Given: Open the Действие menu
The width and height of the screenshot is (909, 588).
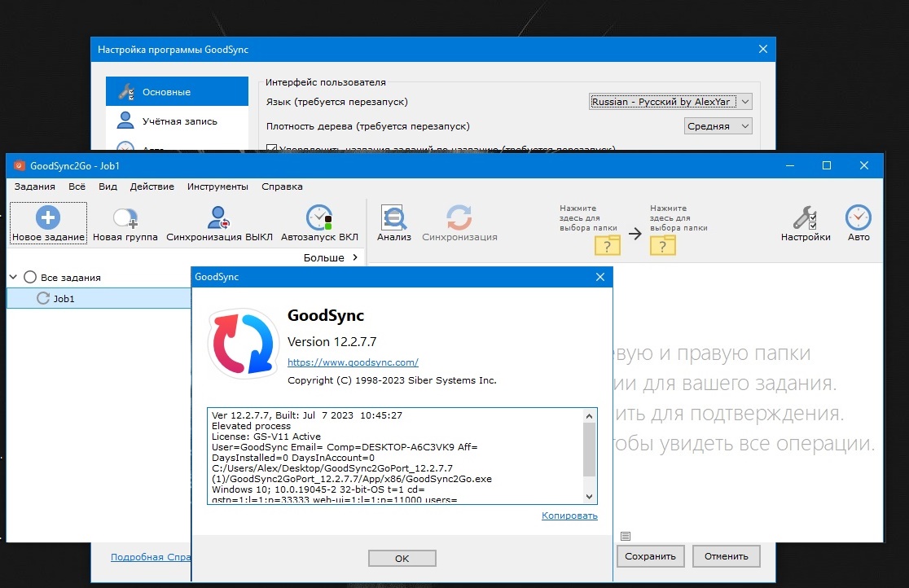Looking at the screenshot, I should pos(151,186).
